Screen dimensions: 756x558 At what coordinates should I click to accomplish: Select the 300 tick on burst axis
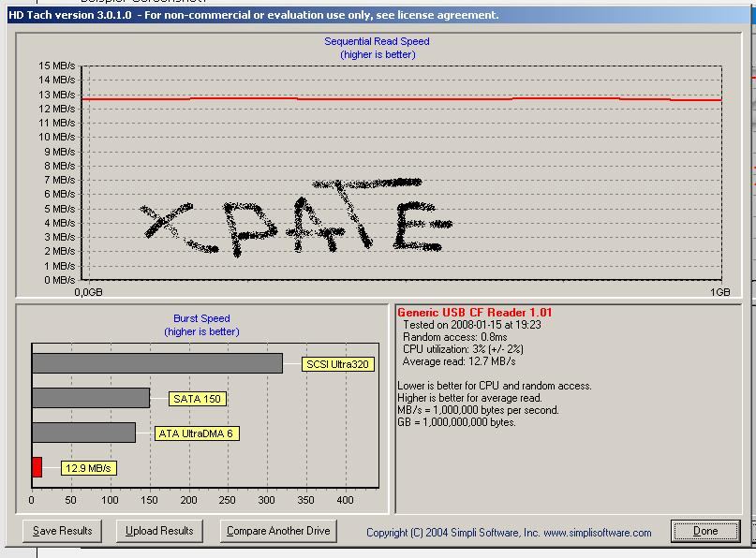point(266,500)
